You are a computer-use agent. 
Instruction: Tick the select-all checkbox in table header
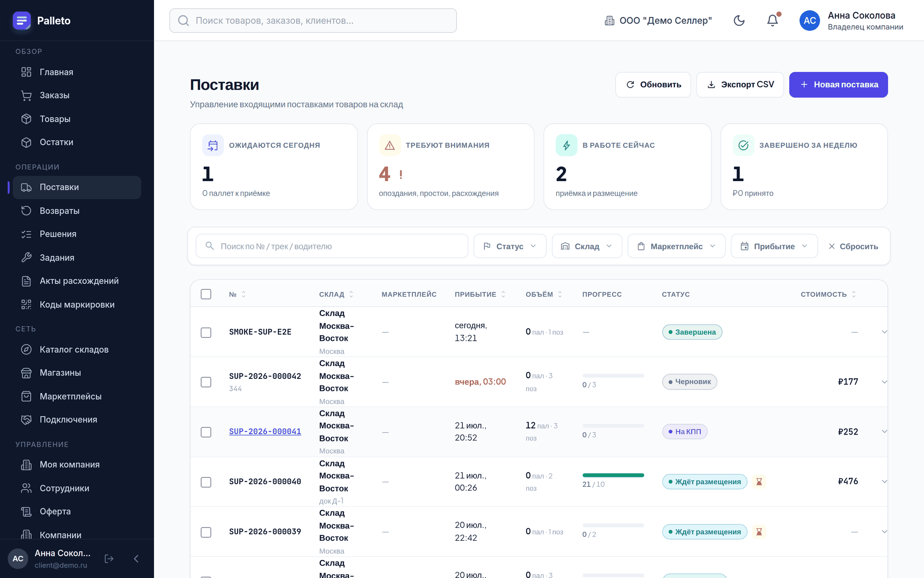[x=206, y=294]
